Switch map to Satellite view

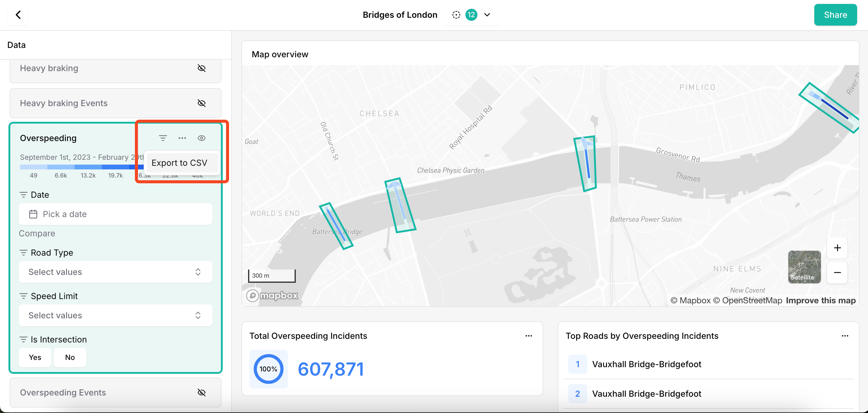[x=804, y=267]
